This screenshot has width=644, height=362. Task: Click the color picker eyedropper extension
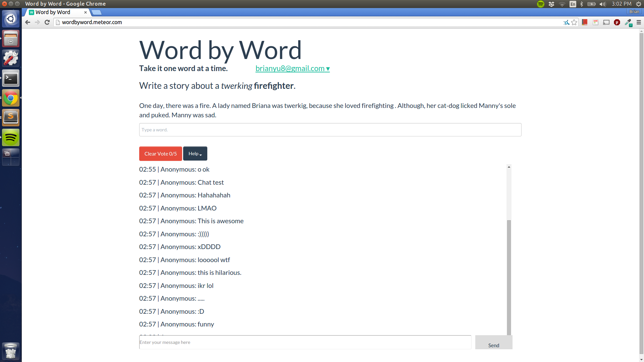coord(628,22)
